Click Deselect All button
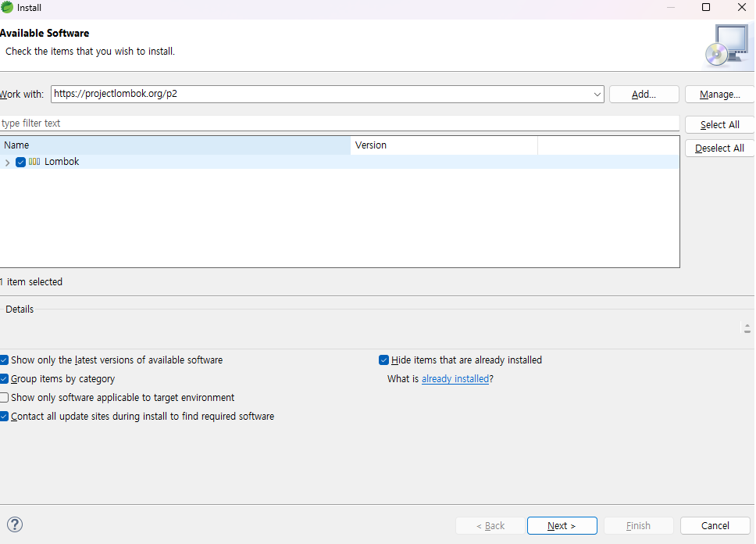756x544 pixels. (x=719, y=149)
